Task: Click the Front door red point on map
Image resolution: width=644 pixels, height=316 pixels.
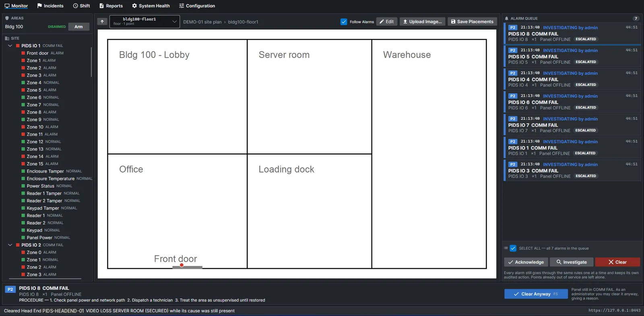Action: pos(182,265)
